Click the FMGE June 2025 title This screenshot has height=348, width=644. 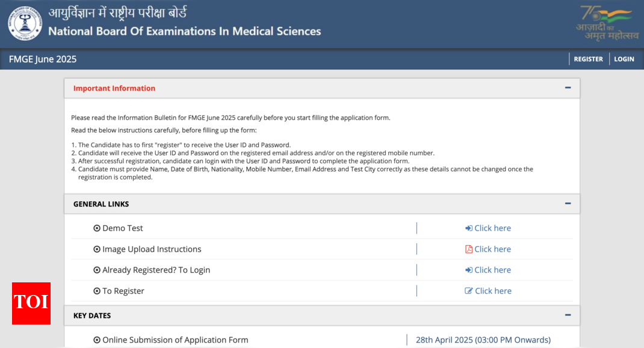pos(43,59)
